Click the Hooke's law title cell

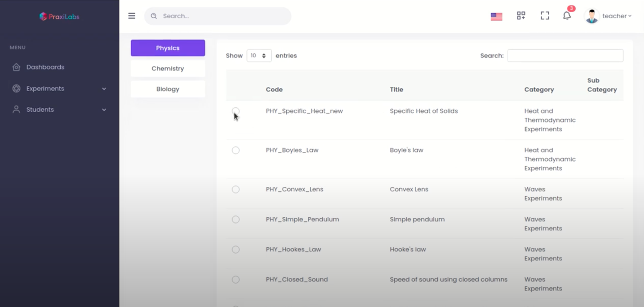coord(408,250)
